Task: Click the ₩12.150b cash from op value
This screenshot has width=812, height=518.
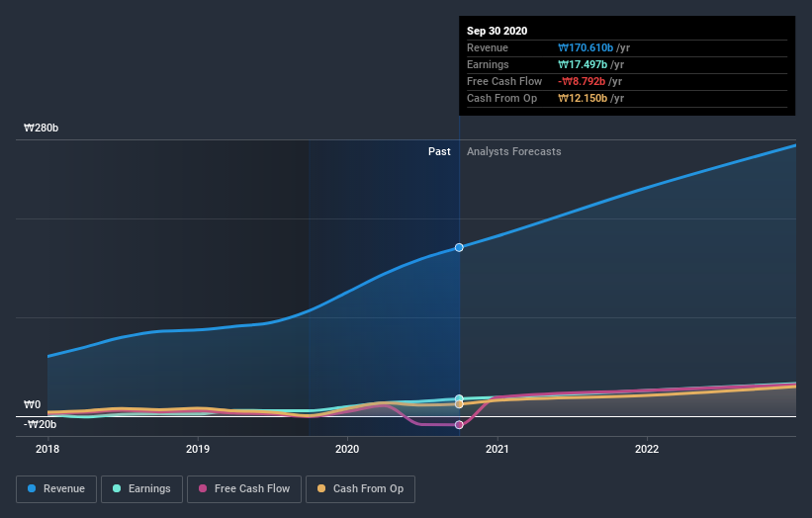Action: [x=583, y=98]
